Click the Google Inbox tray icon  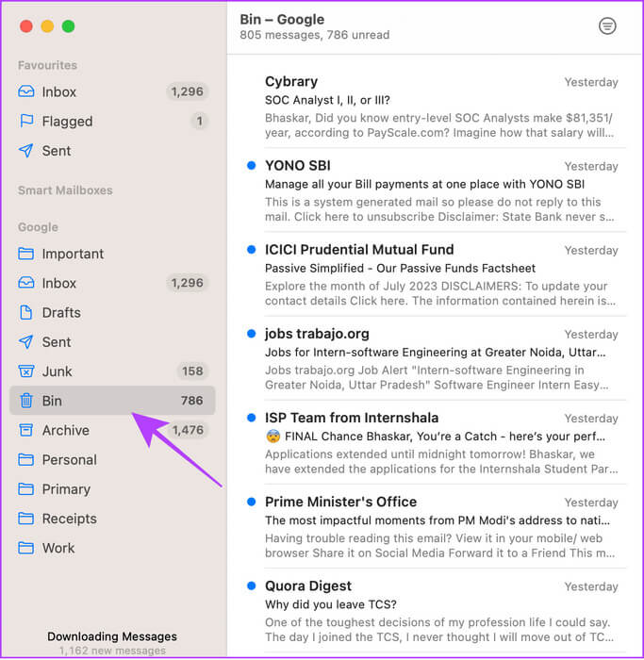pyautogui.click(x=26, y=283)
